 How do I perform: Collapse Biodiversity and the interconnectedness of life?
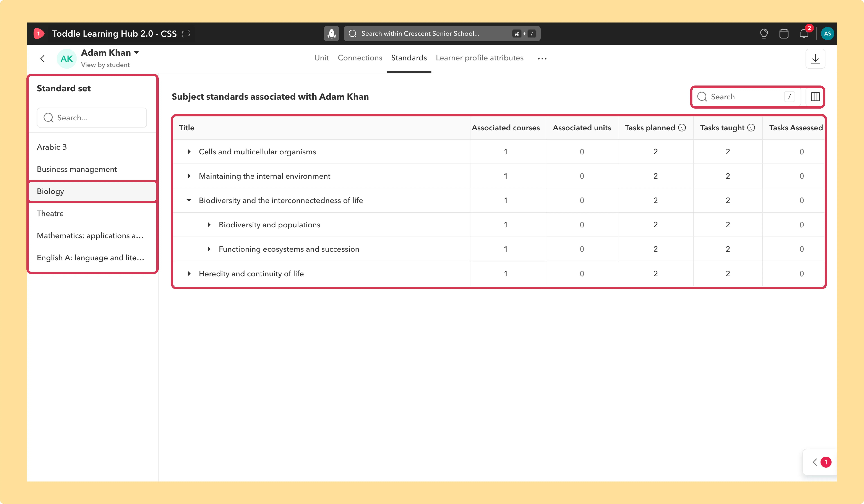[x=189, y=200]
